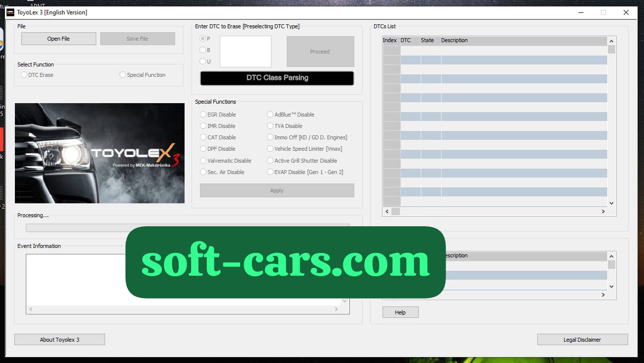Minimize the ToyoLex 3 window
The width and height of the screenshot is (644, 363).
[x=580, y=12]
